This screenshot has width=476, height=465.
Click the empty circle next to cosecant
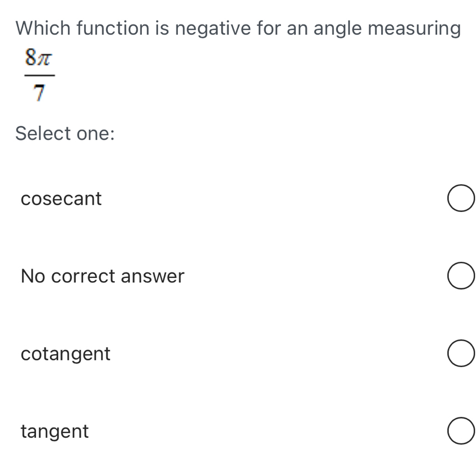click(460, 198)
